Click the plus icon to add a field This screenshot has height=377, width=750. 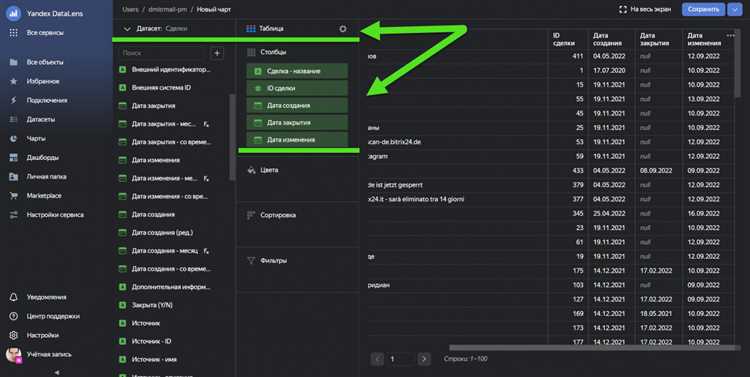click(217, 53)
